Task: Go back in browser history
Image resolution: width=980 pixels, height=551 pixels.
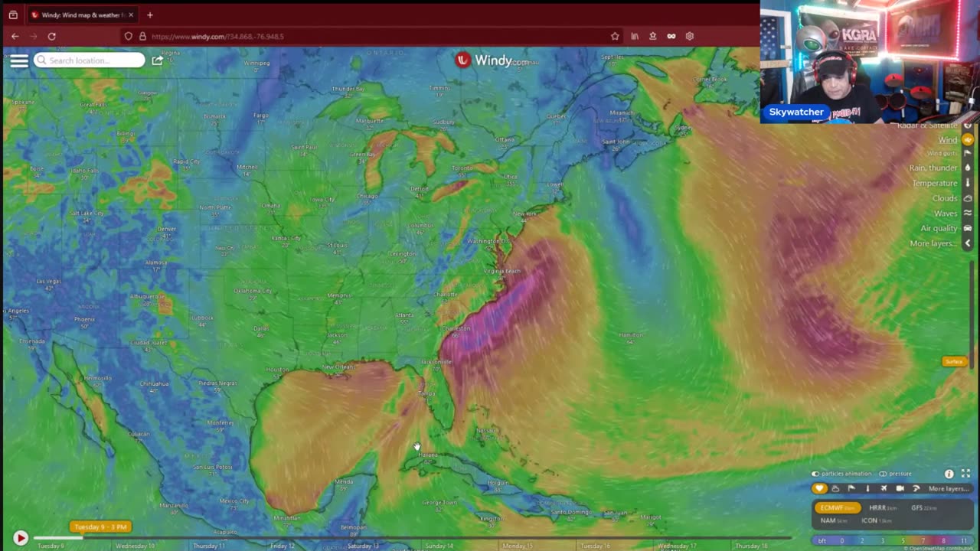Action: click(x=15, y=36)
